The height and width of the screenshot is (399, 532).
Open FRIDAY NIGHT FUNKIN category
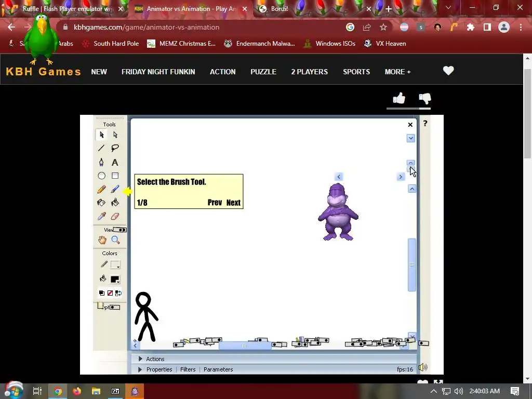pyautogui.click(x=158, y=72)
